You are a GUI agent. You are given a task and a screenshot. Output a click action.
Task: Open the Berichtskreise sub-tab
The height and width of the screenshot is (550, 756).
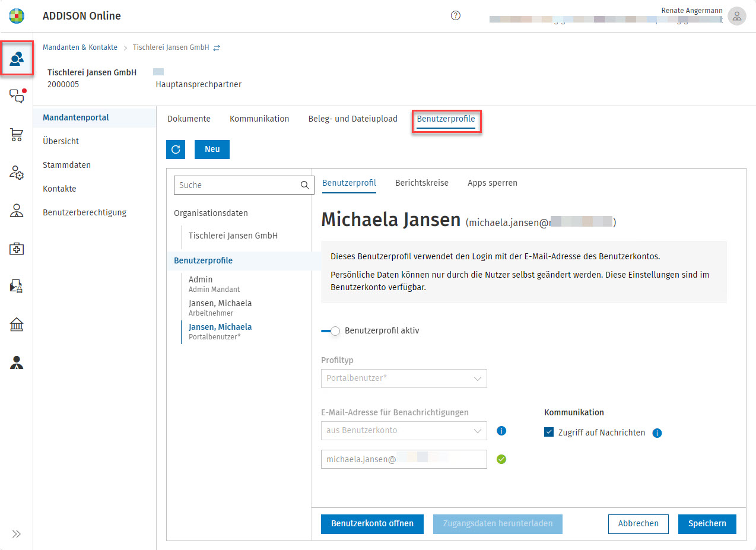point(422,183)
